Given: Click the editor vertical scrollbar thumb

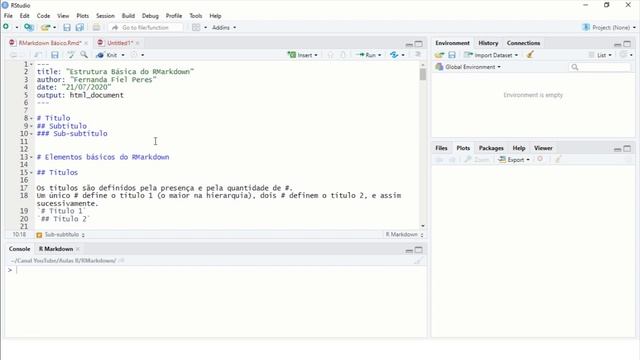Looking at the screenshot, I should pyautogui.click(x=422, y=74).
